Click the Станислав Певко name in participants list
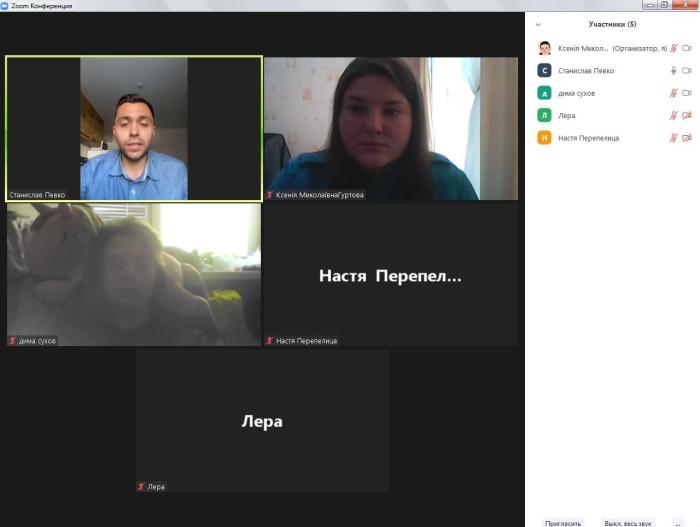 click(586, 71)
